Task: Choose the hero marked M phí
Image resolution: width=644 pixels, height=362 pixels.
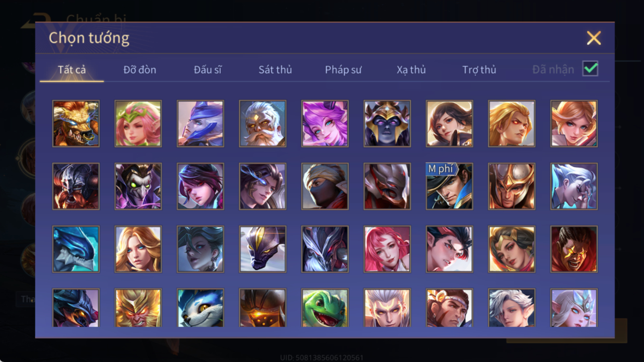Action: [x=450, y=186]
